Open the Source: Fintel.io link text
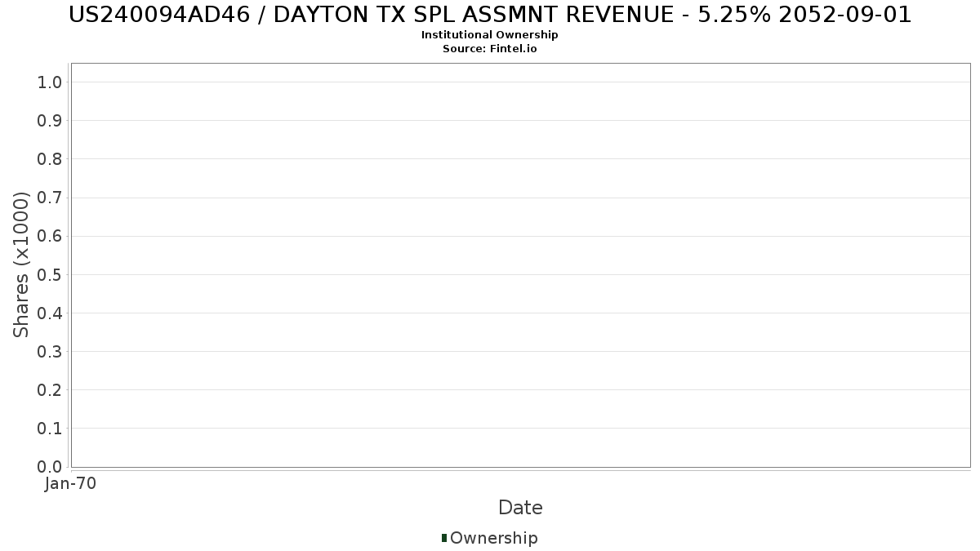The image size is (980, 551). (490, 49)
